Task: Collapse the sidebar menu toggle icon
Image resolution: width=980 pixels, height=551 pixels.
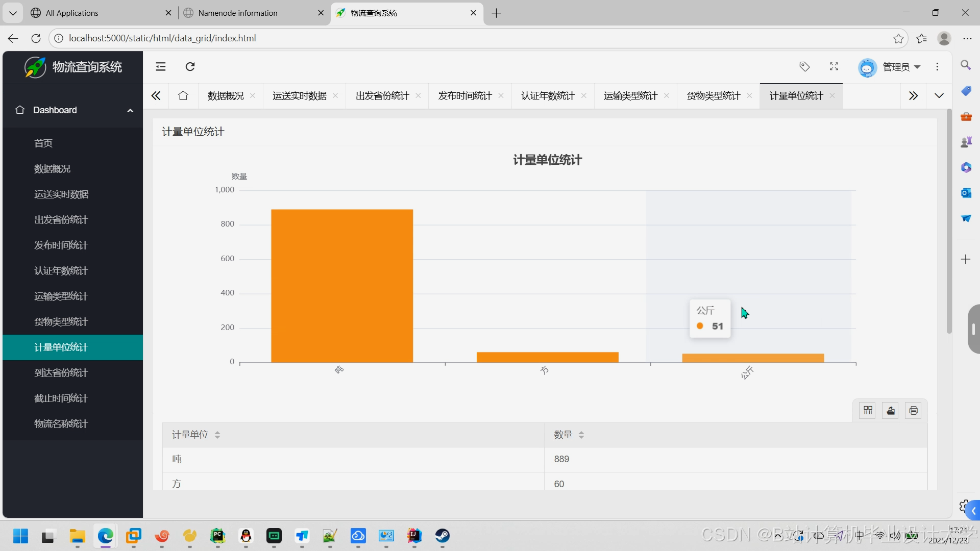Action: tap(161, 67)
